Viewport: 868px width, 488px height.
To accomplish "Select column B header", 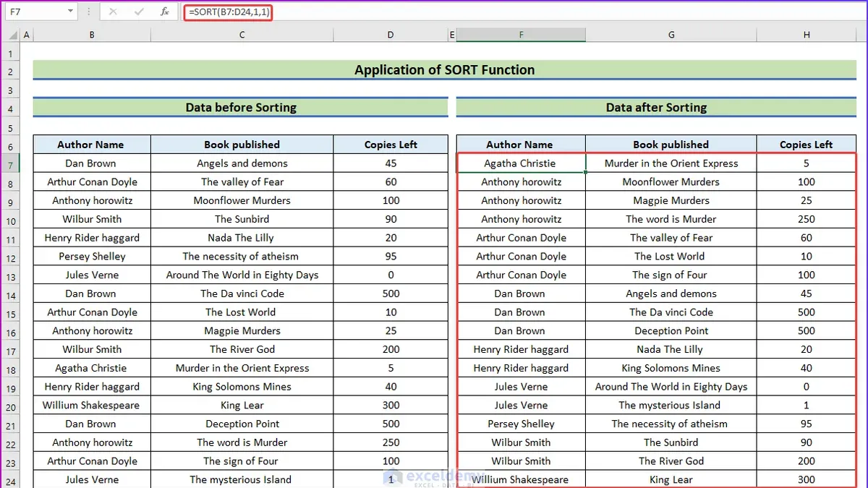I will (x=92, y=35).
